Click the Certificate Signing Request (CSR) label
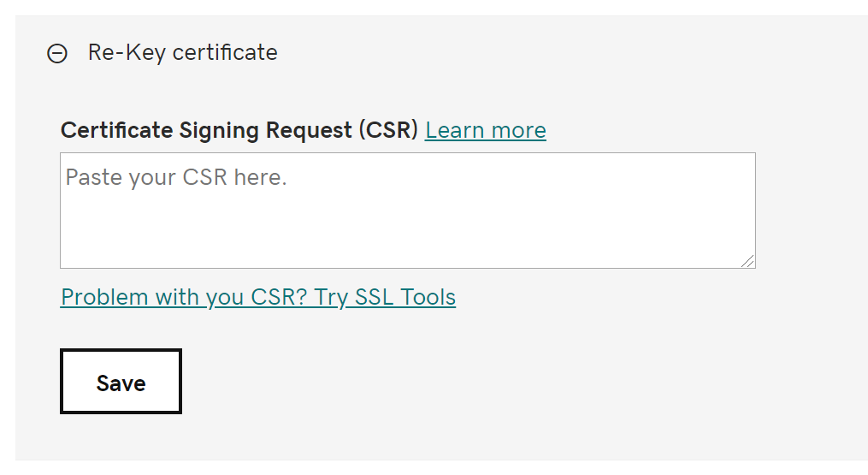This screenshot has height=475, width=868. coord(239,130)
